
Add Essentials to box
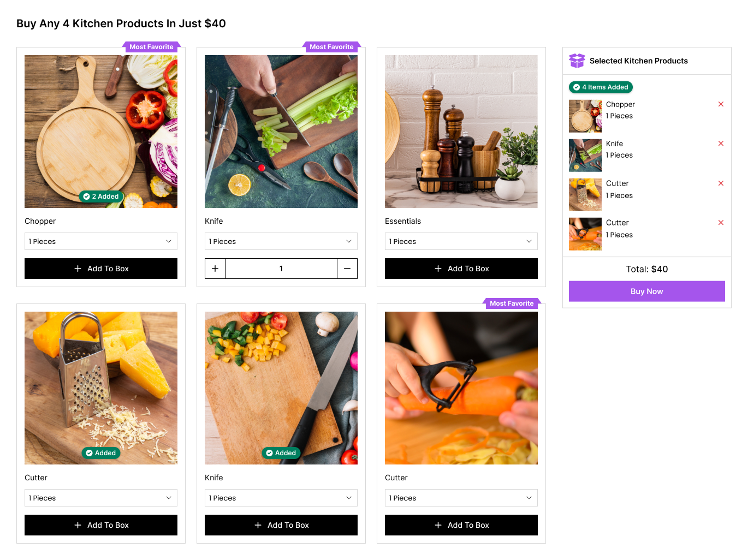click(x=461, y=269)
